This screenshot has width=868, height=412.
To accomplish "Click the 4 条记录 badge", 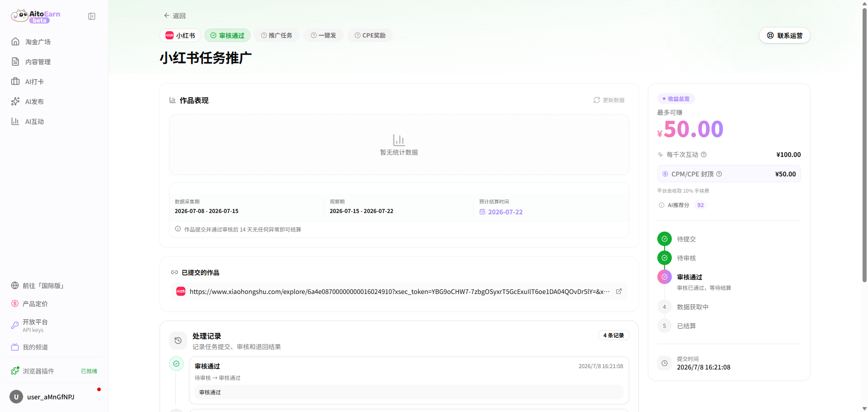I will [x=613, y=335].
